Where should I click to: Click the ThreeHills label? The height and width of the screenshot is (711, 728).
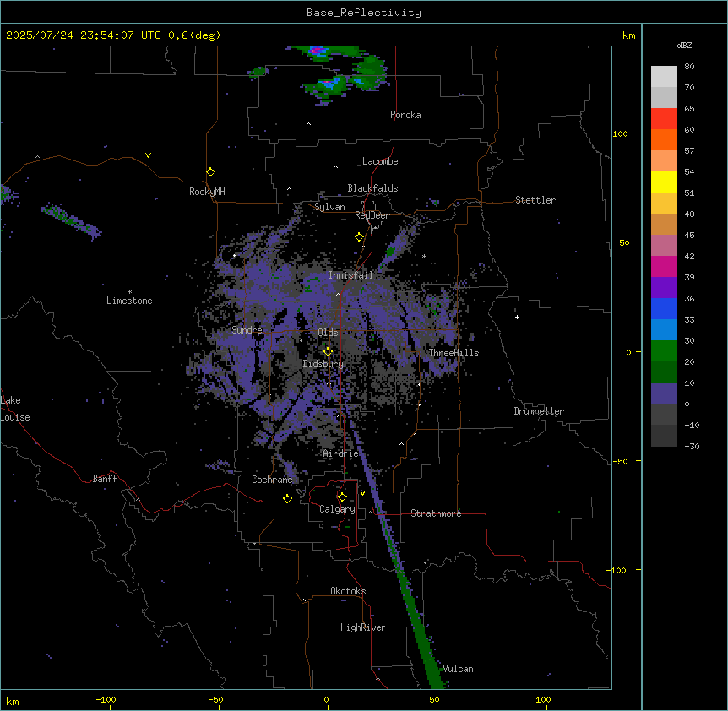[x=454, y=353]
